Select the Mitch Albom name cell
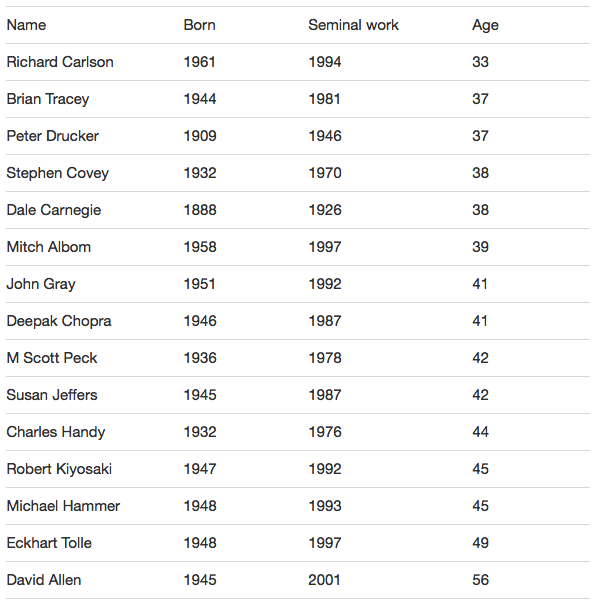This screenshot has height=603, width=595. coord(49,247)
